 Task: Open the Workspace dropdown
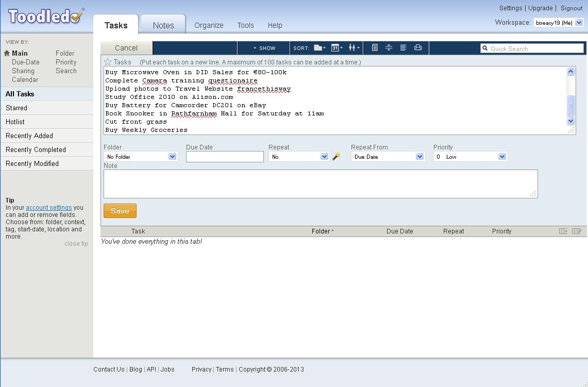click(559, 23)
